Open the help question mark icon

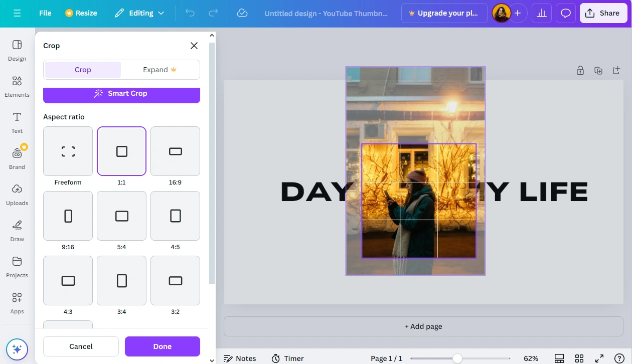coord(619,358)
